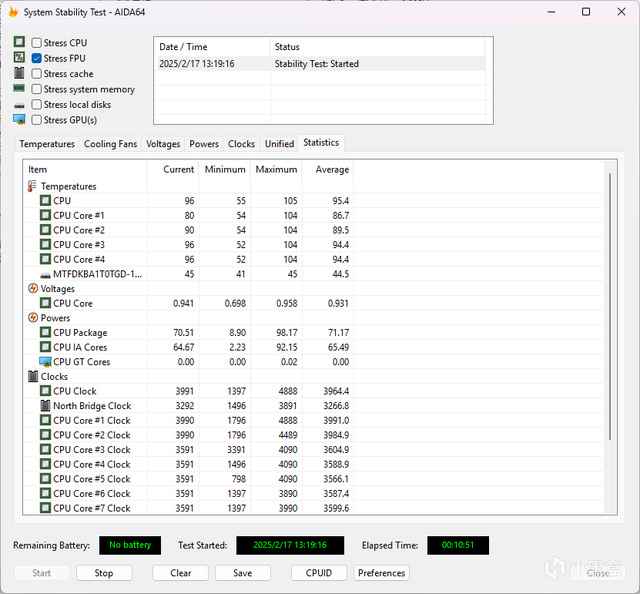This screenshot has width=640, height=594.
Task: Click the No battery indicator
Action: pos(130,545)
